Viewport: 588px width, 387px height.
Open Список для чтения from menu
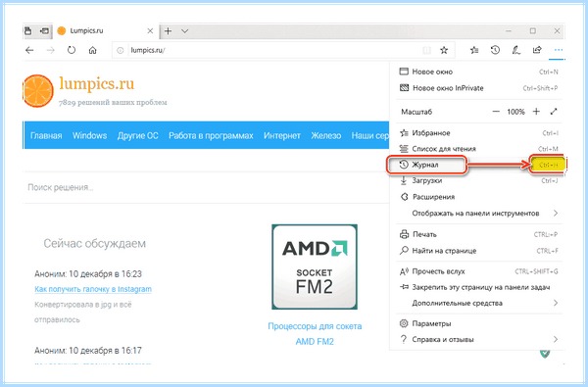coord(478,149)
